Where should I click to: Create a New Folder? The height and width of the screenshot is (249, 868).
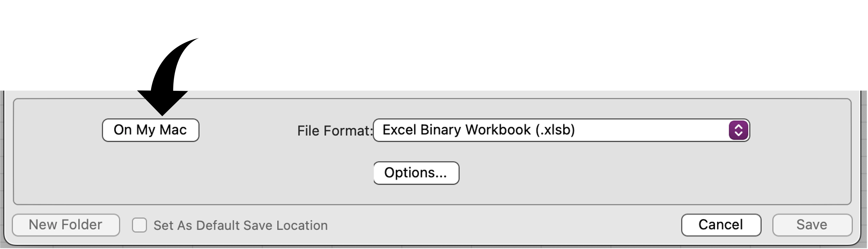tap(66, 225)
